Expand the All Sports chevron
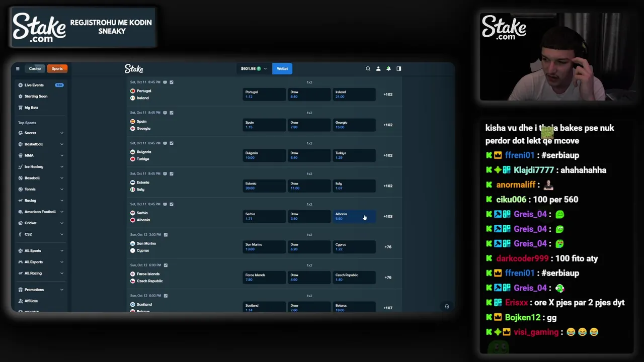Image resolution: width=644 pixels, height=362 pixels. pos(62,250)
